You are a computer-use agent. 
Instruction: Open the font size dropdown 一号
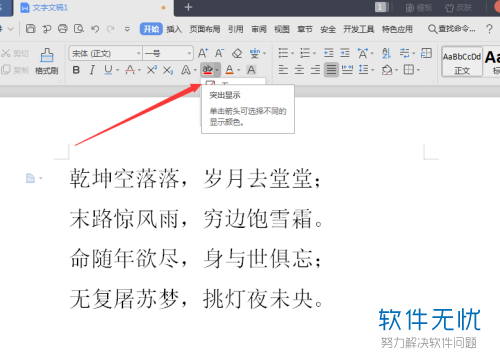coord(189,53)
